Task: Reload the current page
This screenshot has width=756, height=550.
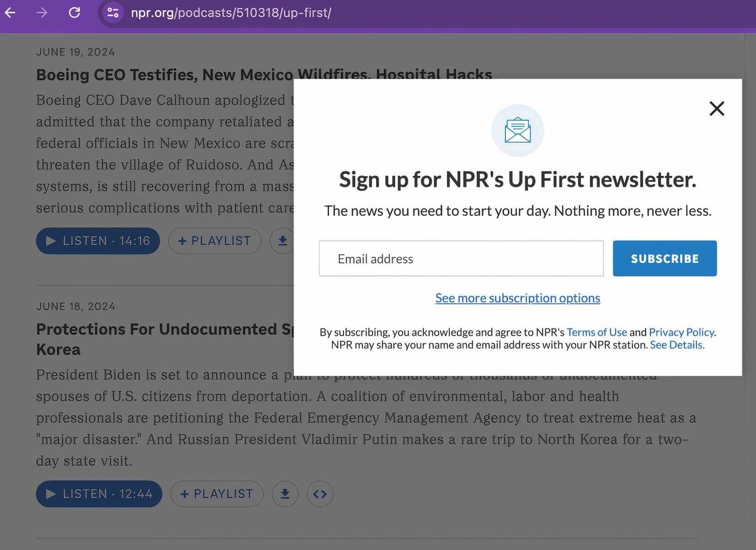Action: (x=75, y=12)
